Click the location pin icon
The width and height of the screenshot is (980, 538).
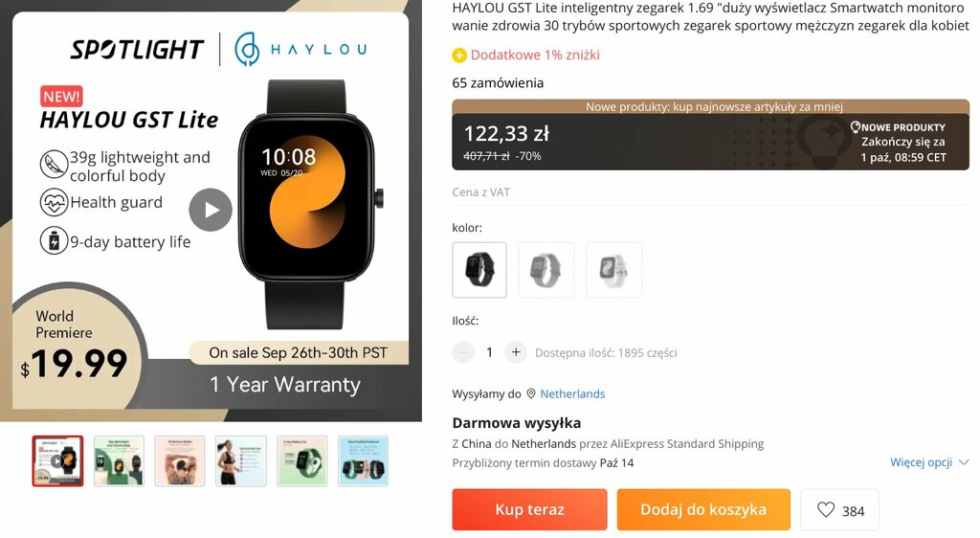530,393
